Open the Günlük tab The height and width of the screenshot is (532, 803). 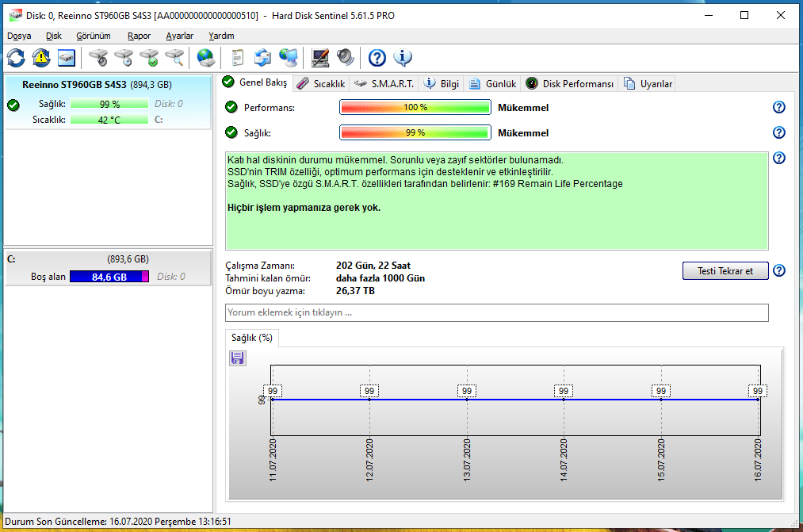coord(492,84)
